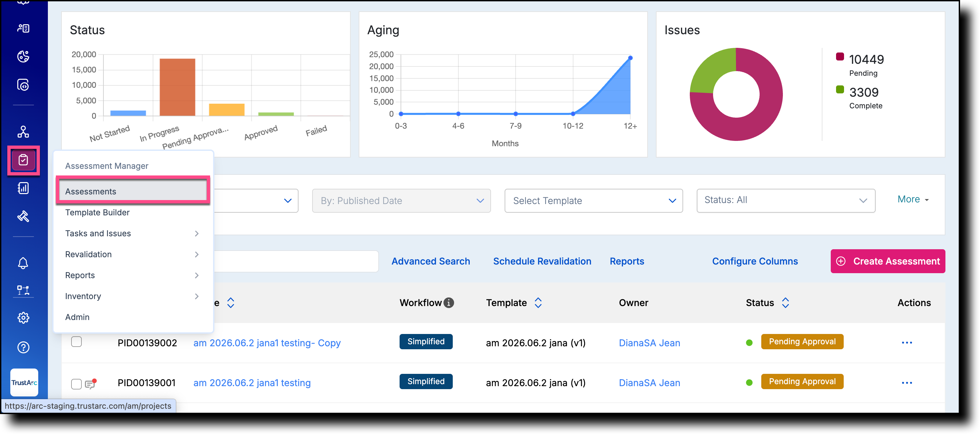Open assessment am 2026.06.2 jana1 testing
This screenshot has width=980, height=434.
point(252,382)
